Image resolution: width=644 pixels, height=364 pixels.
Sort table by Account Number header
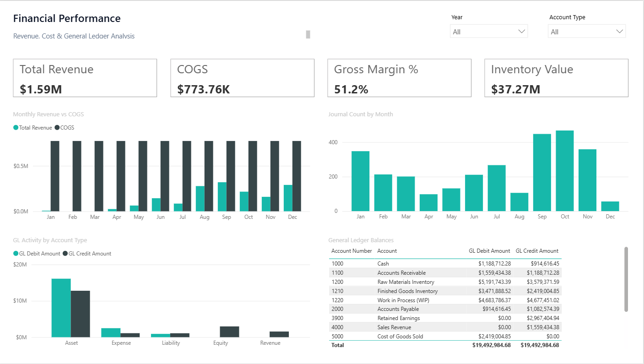352,251
